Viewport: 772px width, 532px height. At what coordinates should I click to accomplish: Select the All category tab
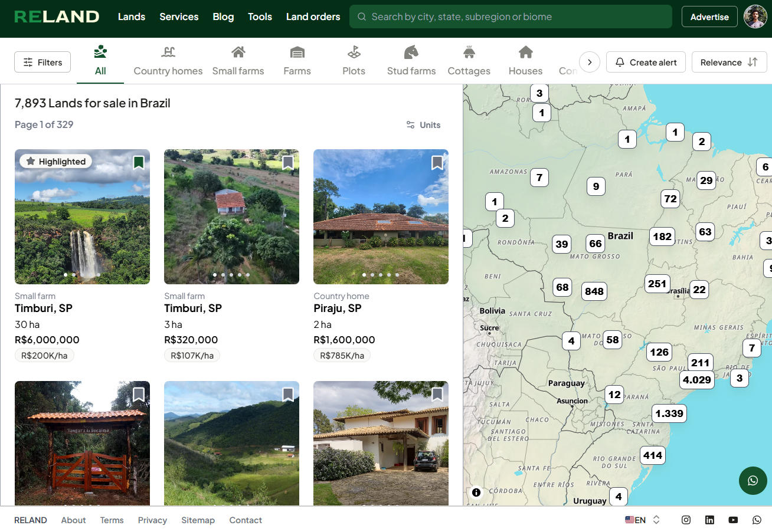click(100, 61)
